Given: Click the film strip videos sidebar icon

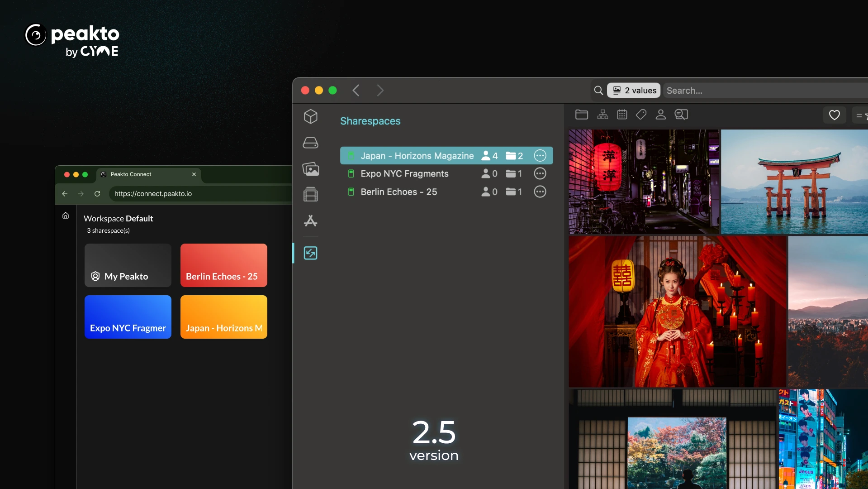Looking at the screenshot, I should click(310, 195).
